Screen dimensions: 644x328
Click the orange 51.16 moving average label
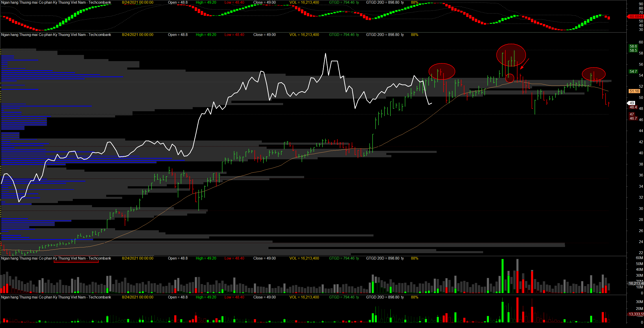pos(634,91)
